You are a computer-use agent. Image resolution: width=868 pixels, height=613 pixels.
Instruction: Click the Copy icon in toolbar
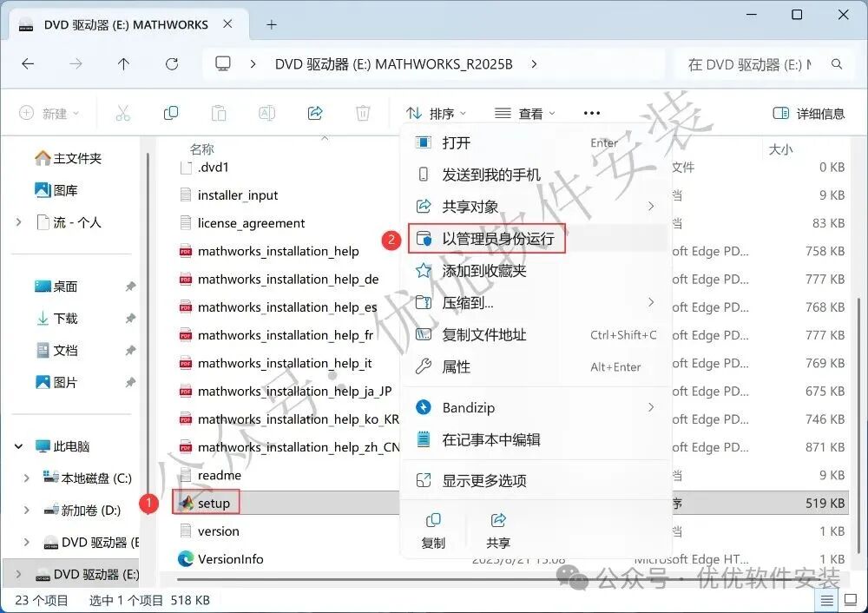pyautogui.click(x=171, y=114)
